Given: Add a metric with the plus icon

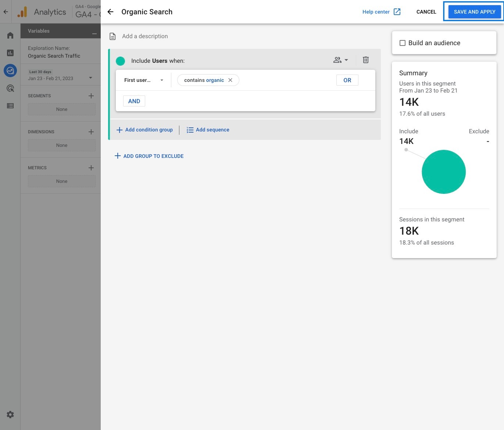Looking at the screenshot, I should coord(91,168).
